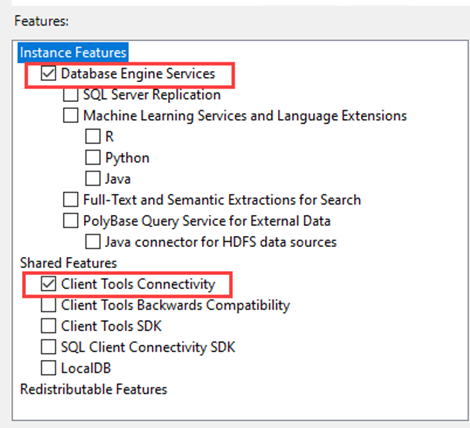Tick the R language checkbox
This screenshot has width=470, height=428.
93,136
